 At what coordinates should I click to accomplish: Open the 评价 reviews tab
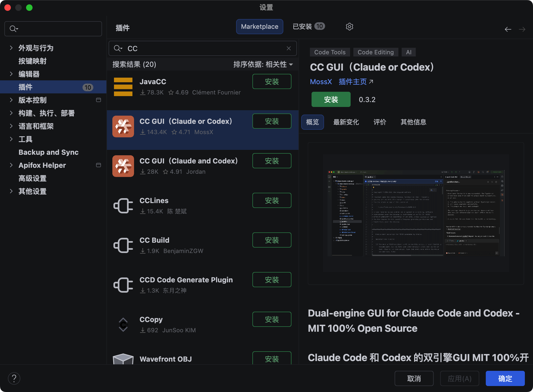pos(380,122)
